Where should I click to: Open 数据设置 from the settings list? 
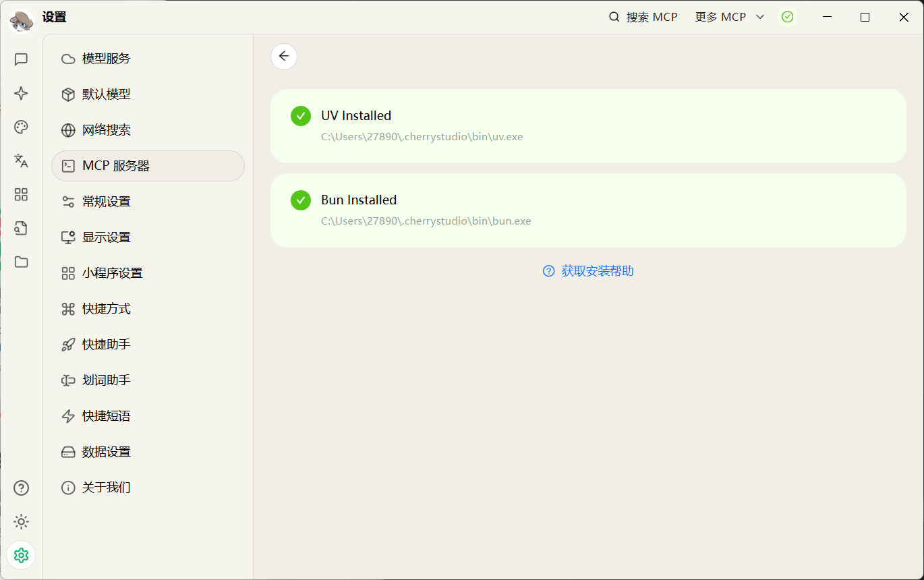tap(105, 451)
